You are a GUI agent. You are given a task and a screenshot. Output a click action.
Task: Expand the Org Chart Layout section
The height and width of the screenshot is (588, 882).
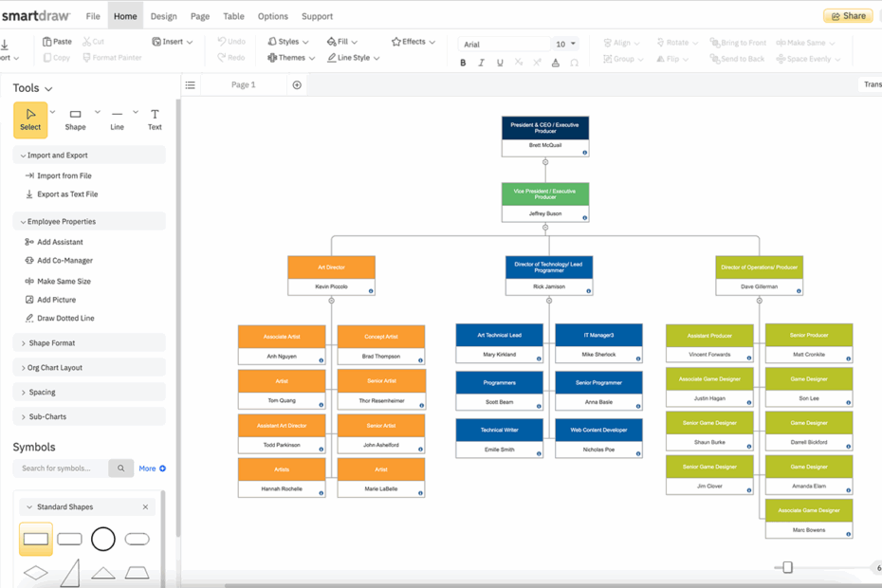[89, 367]
